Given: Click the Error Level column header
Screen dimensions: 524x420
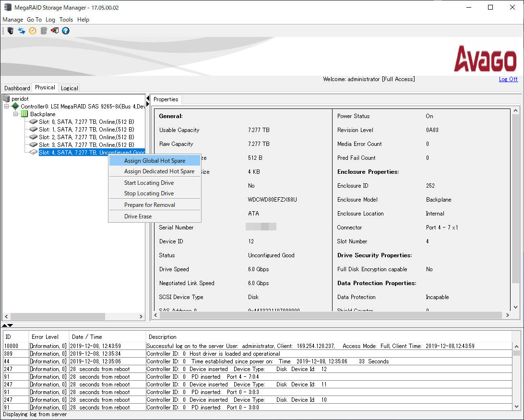Looking at the screenshot, I should (x=49, y=337).
